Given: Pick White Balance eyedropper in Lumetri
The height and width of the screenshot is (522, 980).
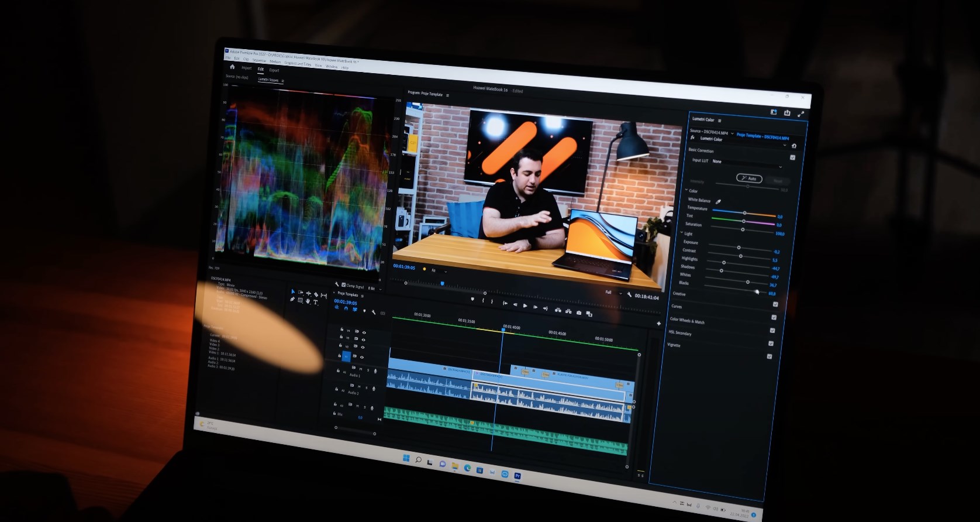Looking at the screenshot, I should (x=718, y=202).
